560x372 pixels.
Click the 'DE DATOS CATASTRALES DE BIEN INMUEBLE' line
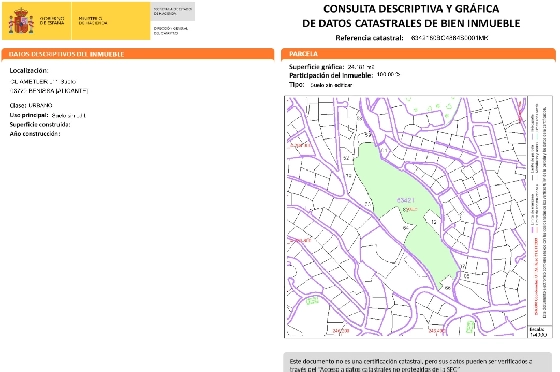tap(411, 24)
